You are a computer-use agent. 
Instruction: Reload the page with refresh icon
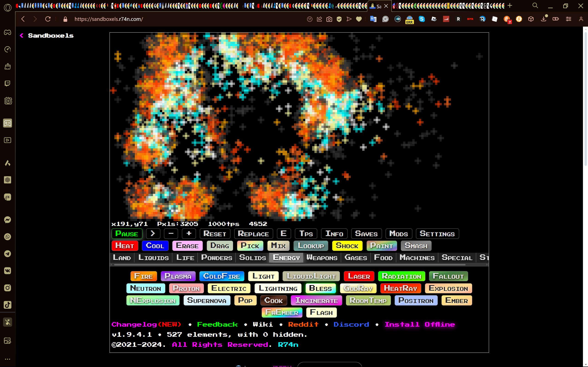pyautogui.click(x=48, y=19)
